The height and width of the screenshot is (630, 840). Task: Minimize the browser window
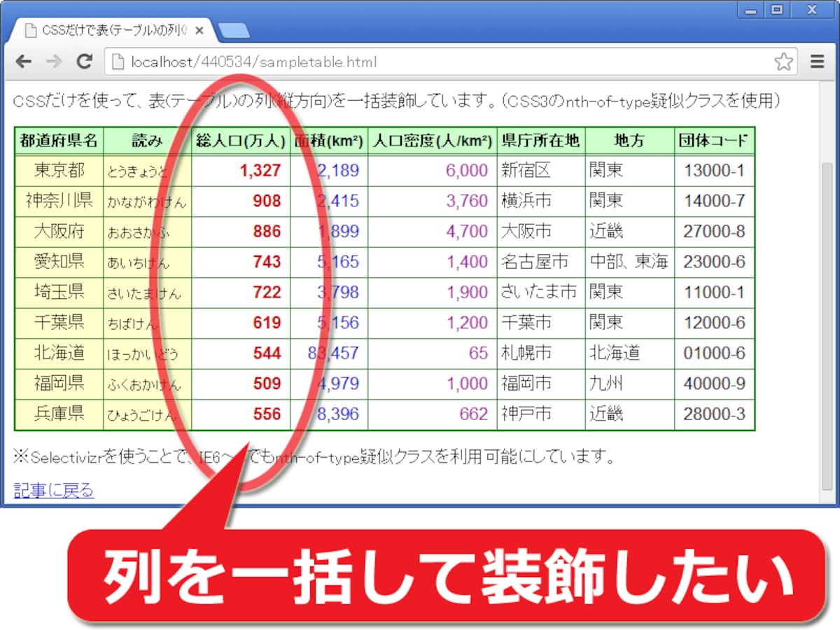(x=750, y=10)
